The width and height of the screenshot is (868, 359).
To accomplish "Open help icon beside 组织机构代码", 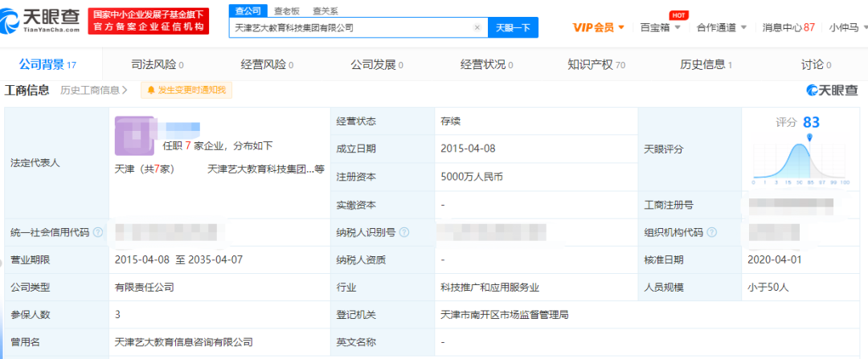I will [712, 232].
